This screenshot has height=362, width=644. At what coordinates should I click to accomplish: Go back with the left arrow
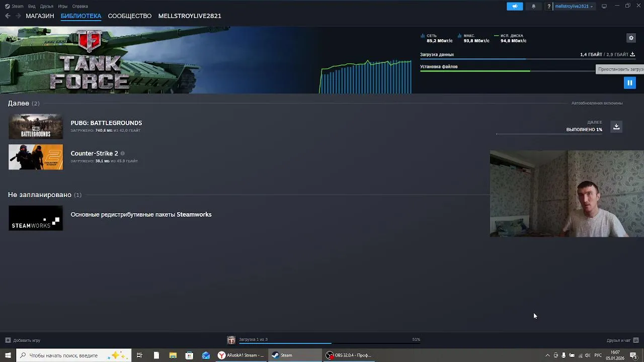[8, 16]
